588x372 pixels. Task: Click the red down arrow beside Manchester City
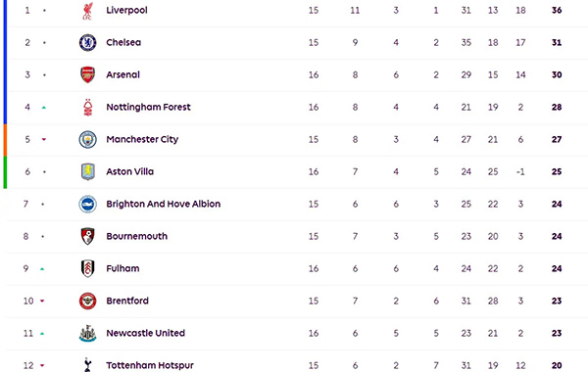(44, 139)
